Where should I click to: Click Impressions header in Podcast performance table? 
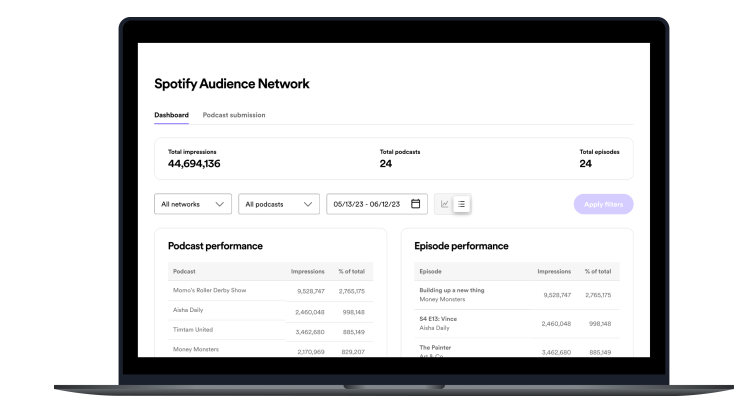click(x=308, y=272)
